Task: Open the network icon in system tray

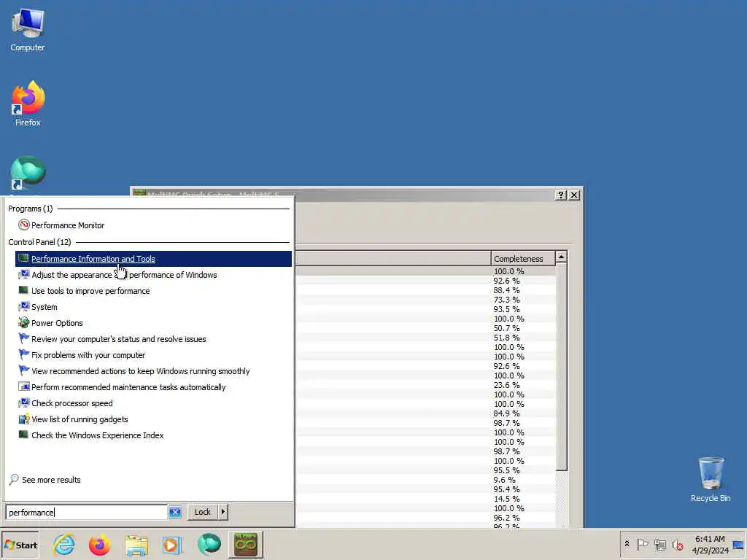Action: [659, 545]
